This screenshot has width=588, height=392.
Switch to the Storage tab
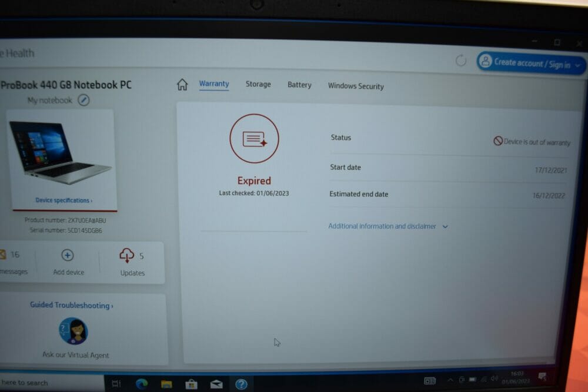[x=258, y=84]
